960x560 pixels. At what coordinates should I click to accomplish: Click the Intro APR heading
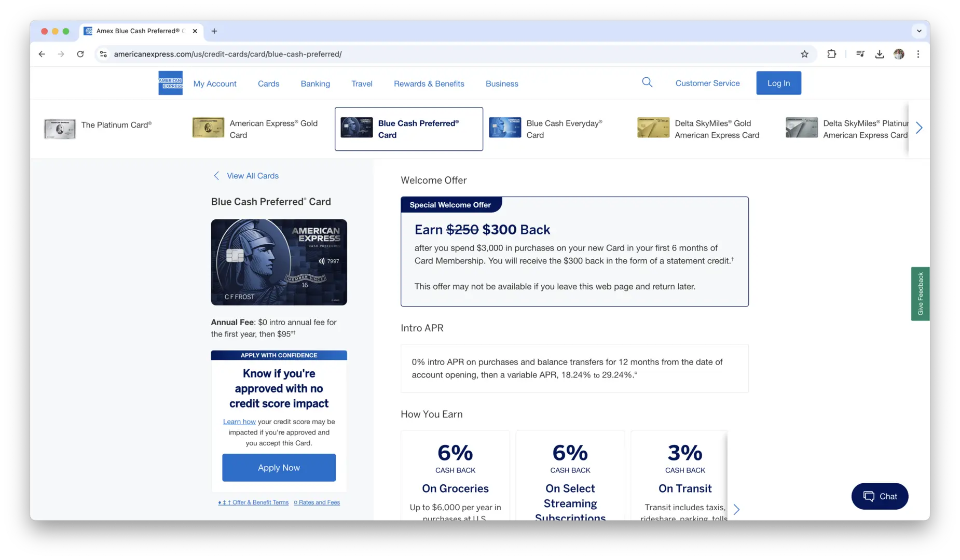coord(422,328)
